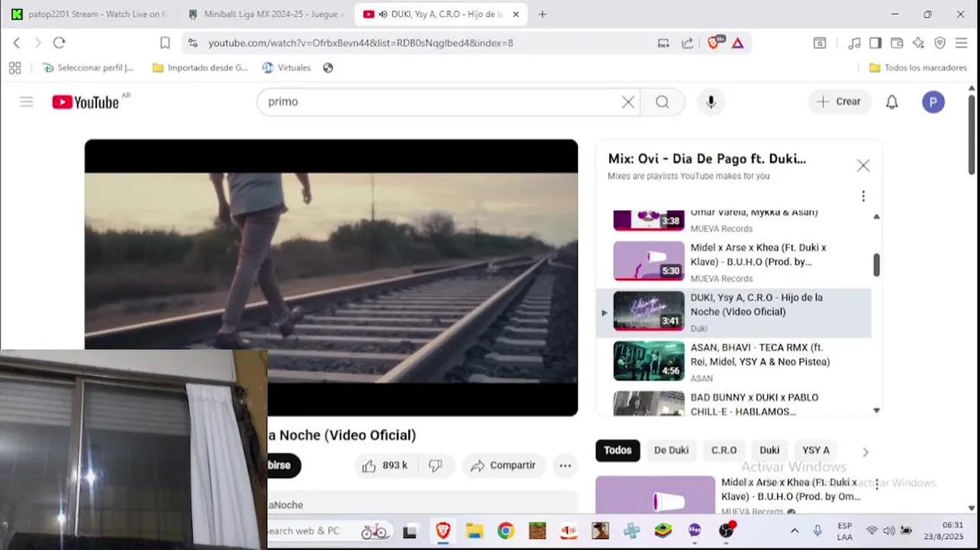This screenshot has height=550, width=980.
Task: Clear the search box with X icon
Action: (628, 102)
